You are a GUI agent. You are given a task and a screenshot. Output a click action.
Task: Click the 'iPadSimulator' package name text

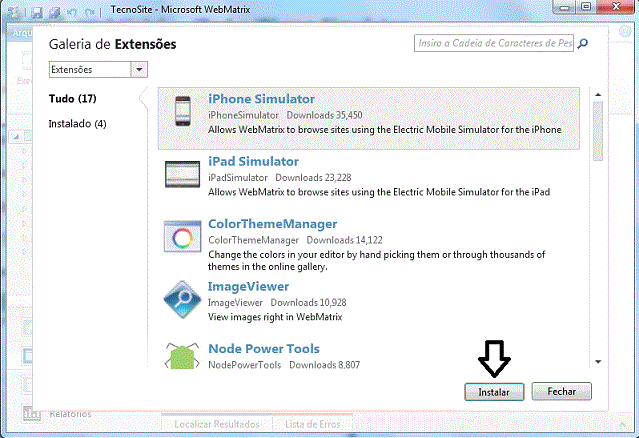(238, 178)
